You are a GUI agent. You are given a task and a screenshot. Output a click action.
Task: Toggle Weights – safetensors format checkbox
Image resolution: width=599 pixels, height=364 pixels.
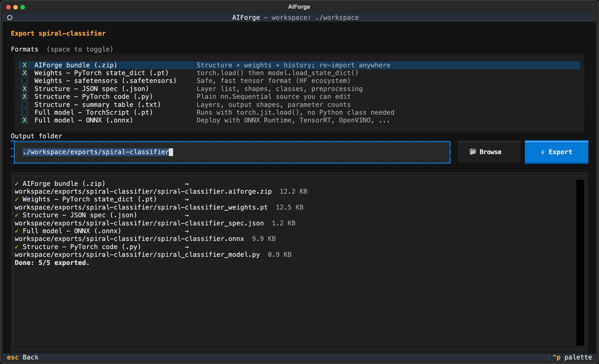(25, 81)
